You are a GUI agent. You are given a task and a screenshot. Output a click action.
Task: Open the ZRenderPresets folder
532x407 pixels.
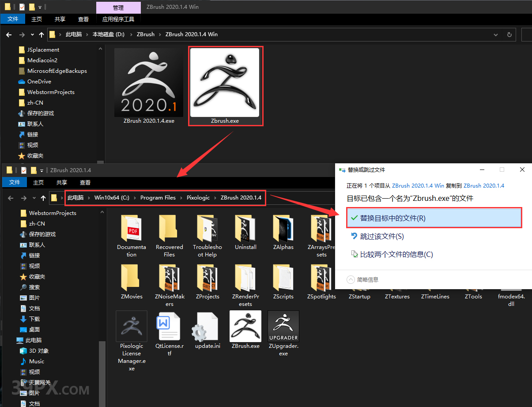(x=245, y=286)
